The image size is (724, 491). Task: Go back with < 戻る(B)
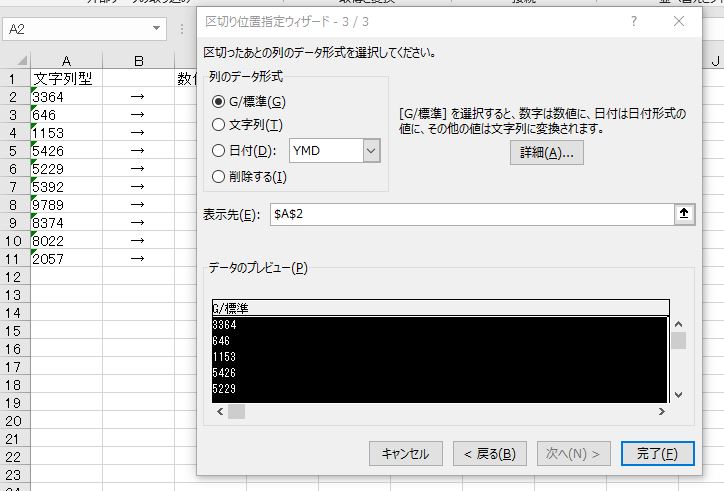(x=490, y=454)
